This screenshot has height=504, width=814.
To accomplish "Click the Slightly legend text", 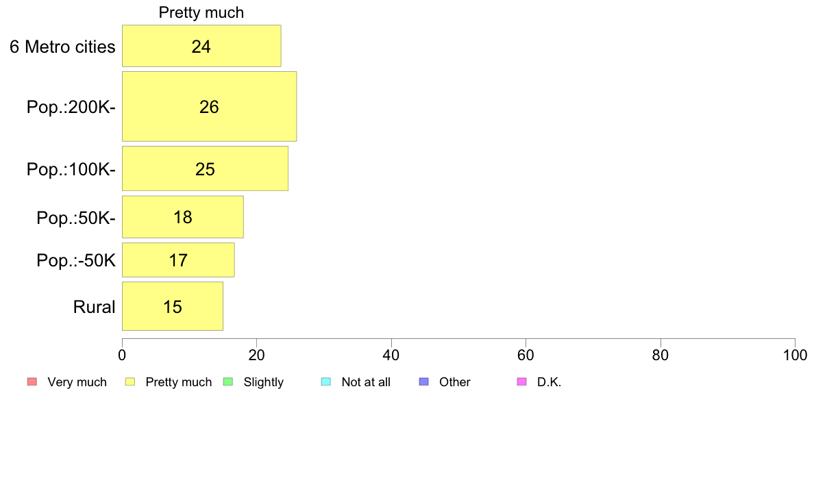I will [x=264, y=382].
